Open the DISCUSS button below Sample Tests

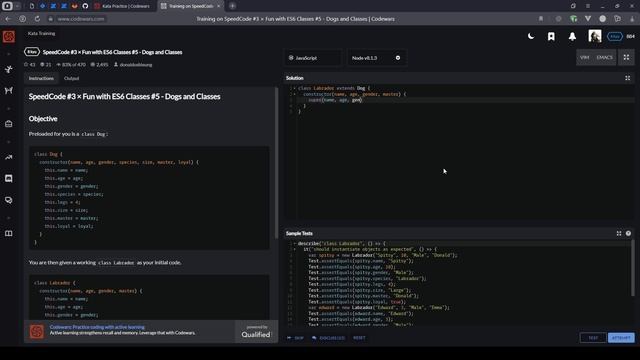(329, 338)
